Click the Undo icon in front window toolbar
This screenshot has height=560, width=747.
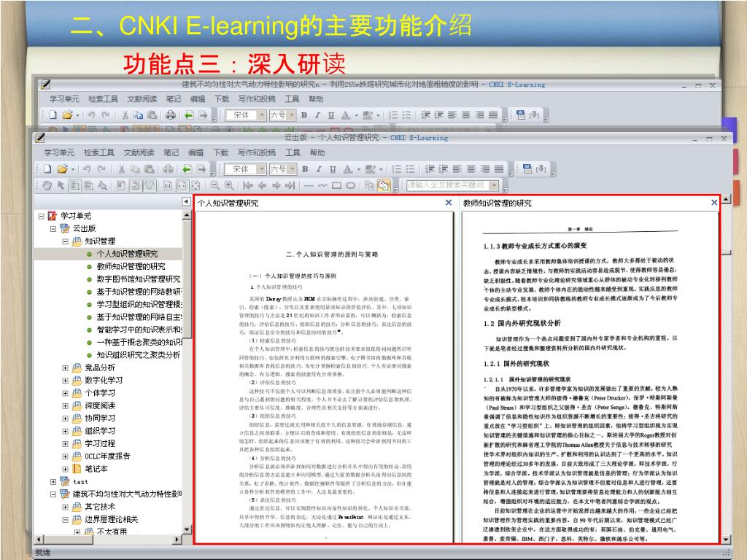pos(87,168)
